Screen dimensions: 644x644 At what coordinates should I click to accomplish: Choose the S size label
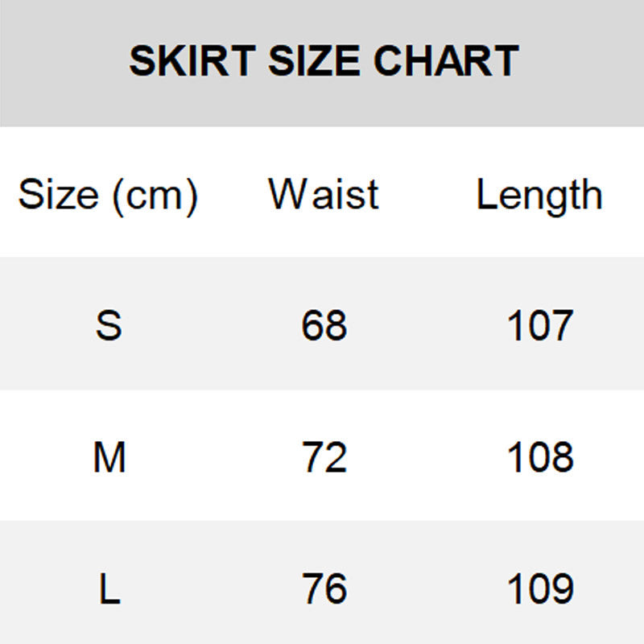pyautogui.click(x=109, y=326)
